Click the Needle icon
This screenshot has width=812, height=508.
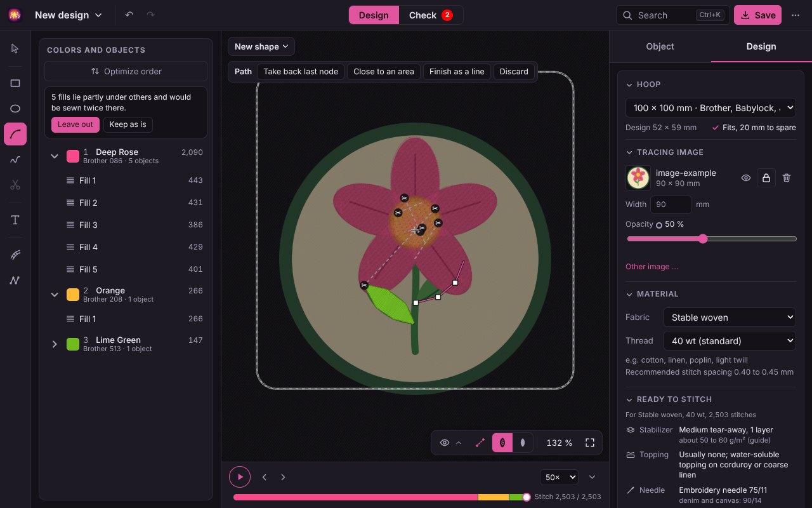tap(631, 490)
